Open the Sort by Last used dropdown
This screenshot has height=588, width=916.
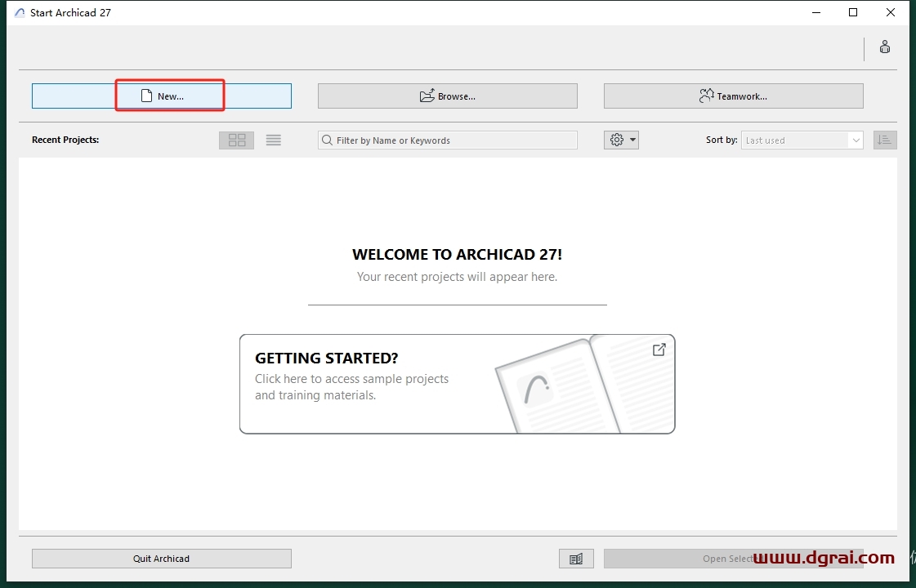tap(802, 140)
